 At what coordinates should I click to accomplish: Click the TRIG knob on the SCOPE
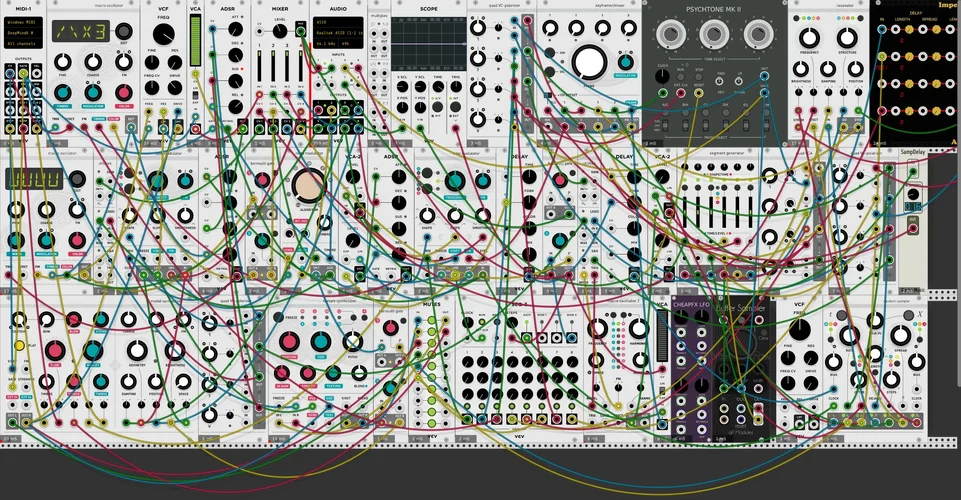point(456,86)
